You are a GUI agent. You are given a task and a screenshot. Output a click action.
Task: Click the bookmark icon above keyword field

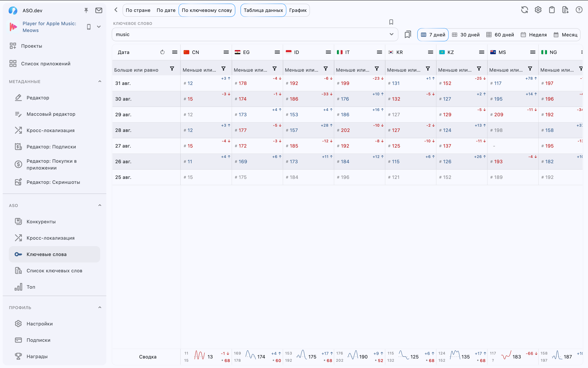pyautogui.click(x=391, y=22)
